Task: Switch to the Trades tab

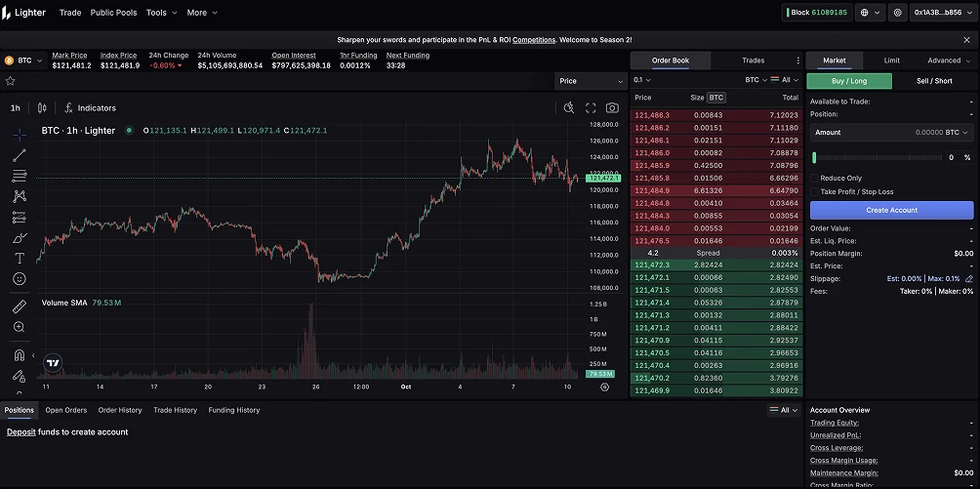Action: (x=753, y=61)
